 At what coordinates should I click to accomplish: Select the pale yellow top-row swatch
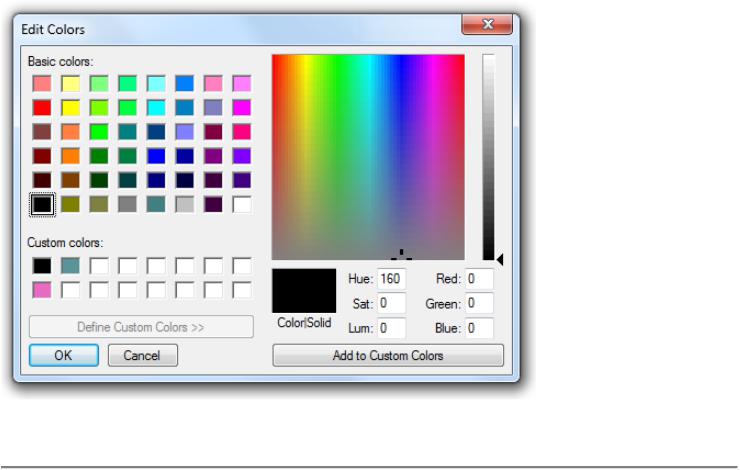(70, 84)
